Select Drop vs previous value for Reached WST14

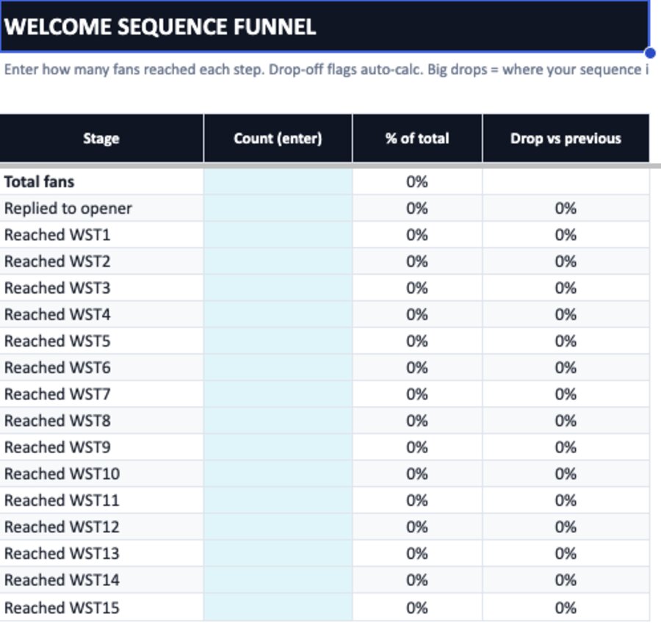[x=566, y=580]
